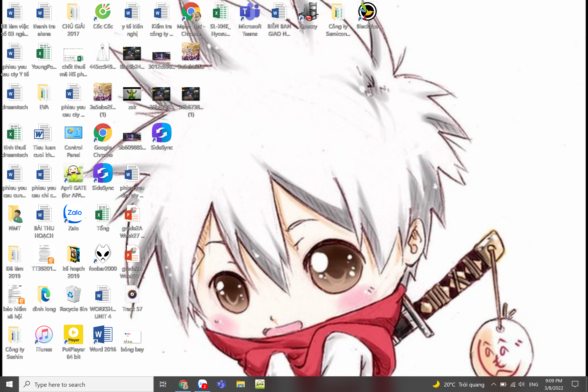Select the 8b49b24 image thumbnail
Viewport: 588px width, 392px height.
pyautogui.click(x=132, y=54)
